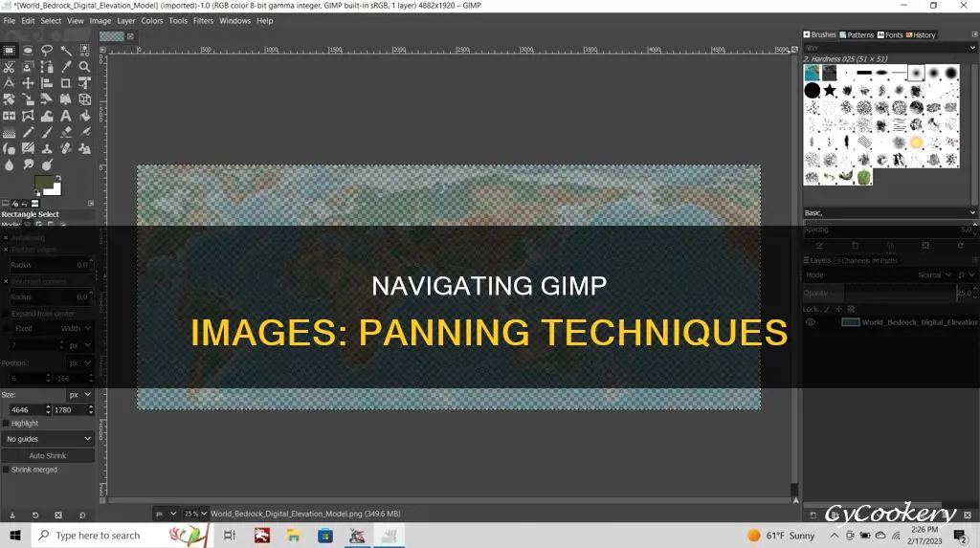The height and width of the screenshot is (548, 980).
Task: Click the selection height 1780 stepper arrows
Action: click(x=91, y=410)
